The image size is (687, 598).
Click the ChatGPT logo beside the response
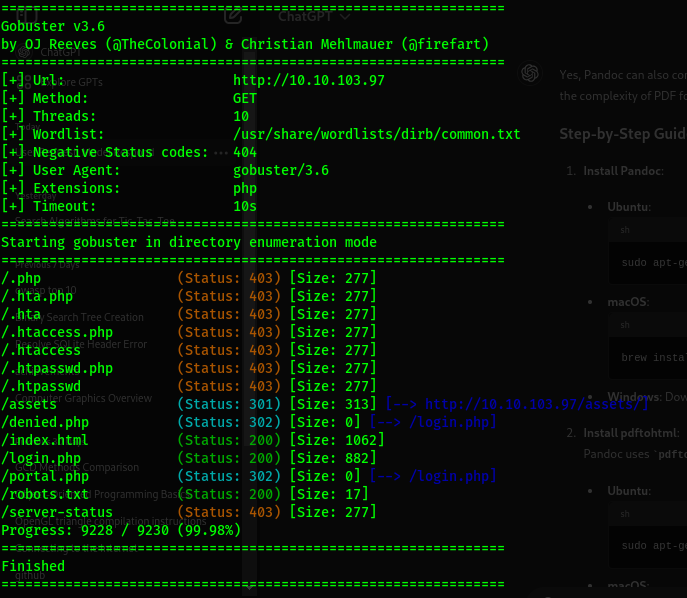530,73
